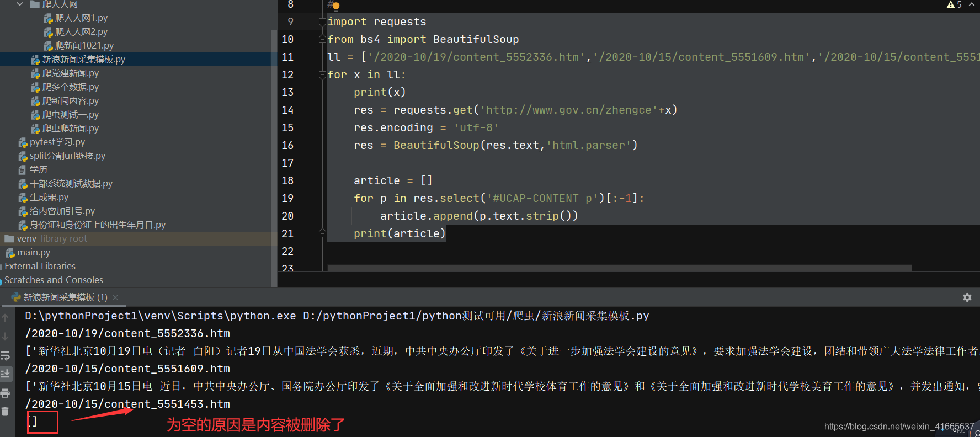Viewport: 980px width, 437px height.
Task: Click the http://www.gov.cn/zhengce URL in line 14
Action: 568,110
